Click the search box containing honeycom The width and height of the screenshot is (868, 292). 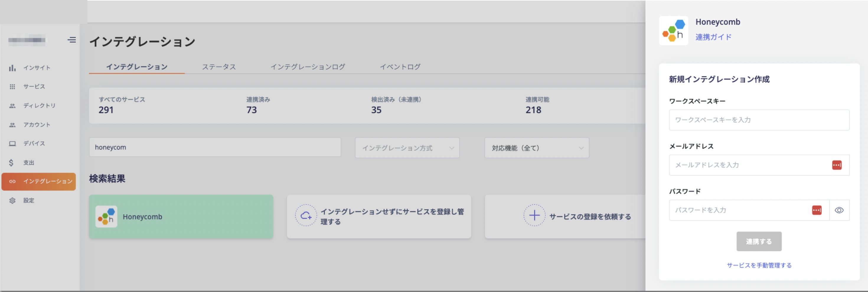[215, 147]
